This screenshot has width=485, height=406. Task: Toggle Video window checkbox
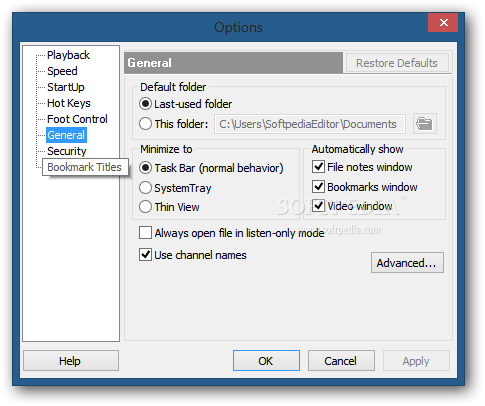click(x=318, y=206)
